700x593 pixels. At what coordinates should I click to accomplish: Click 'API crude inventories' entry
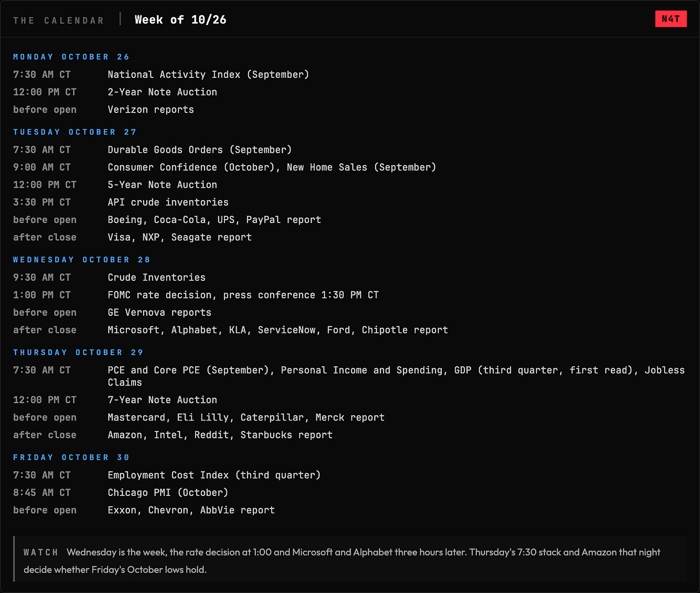click(x=168, y=202)
